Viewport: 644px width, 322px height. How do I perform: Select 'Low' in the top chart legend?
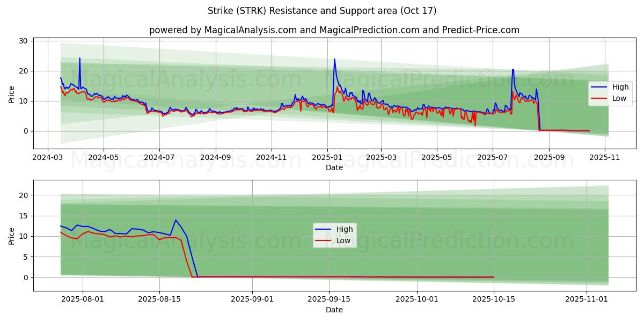[620, 98]
